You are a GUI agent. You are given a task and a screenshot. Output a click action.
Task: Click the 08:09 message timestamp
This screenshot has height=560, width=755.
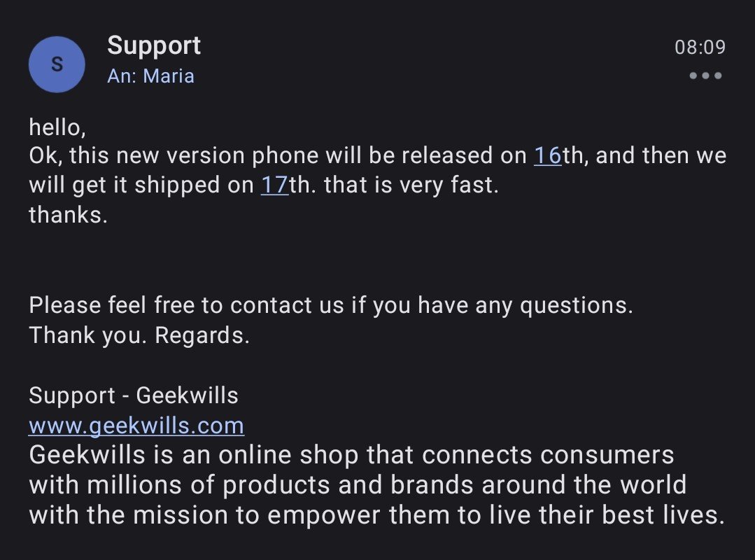[700, 48]
